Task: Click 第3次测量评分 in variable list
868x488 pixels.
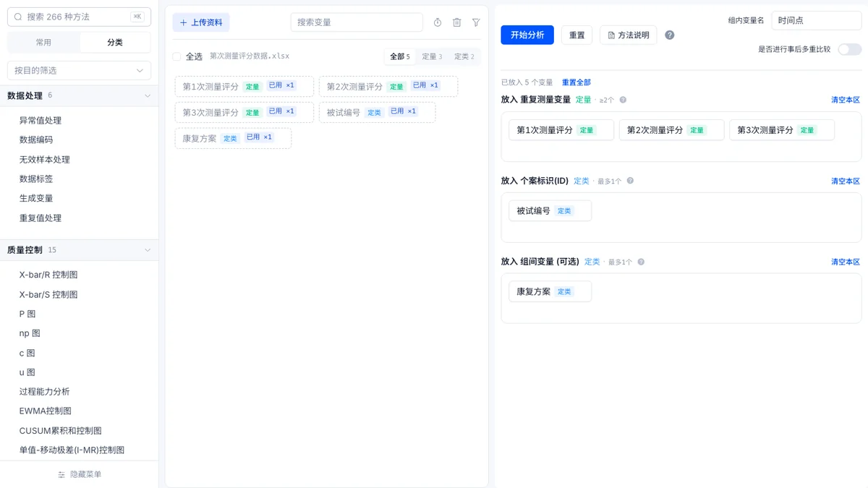Action: [x=244, y=112]
